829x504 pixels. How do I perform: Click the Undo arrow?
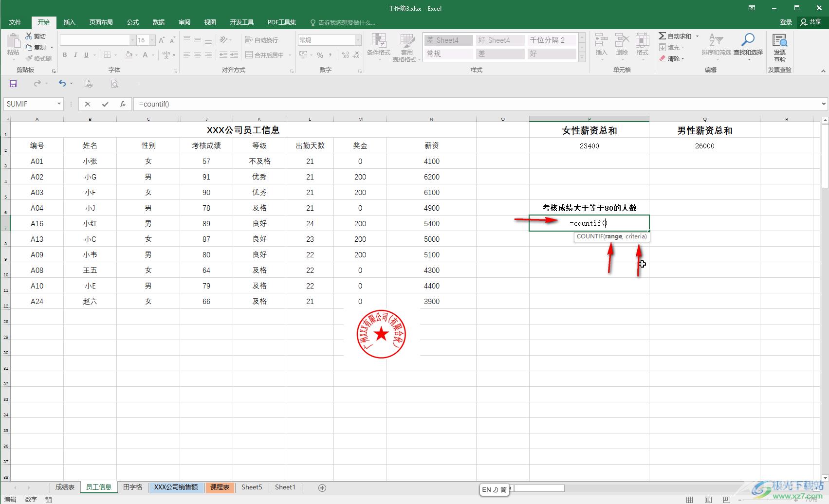point(62,84)
